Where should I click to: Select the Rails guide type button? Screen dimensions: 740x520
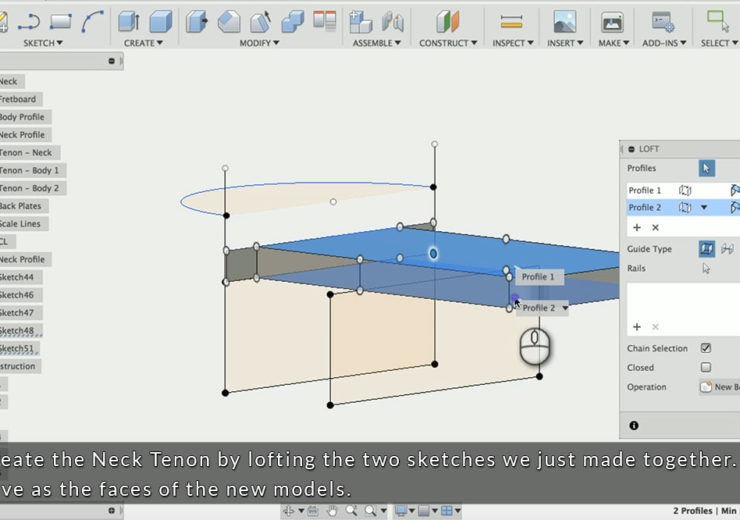[706, 249]
